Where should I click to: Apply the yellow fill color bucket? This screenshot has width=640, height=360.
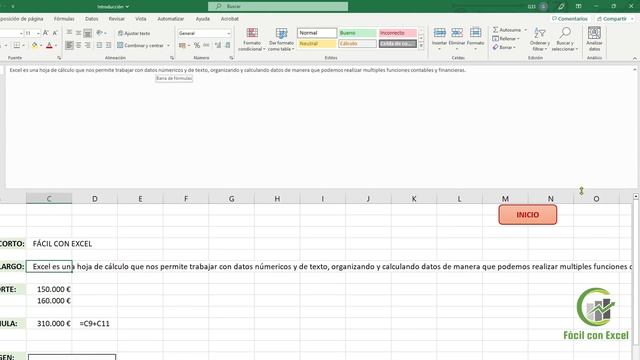34,45
